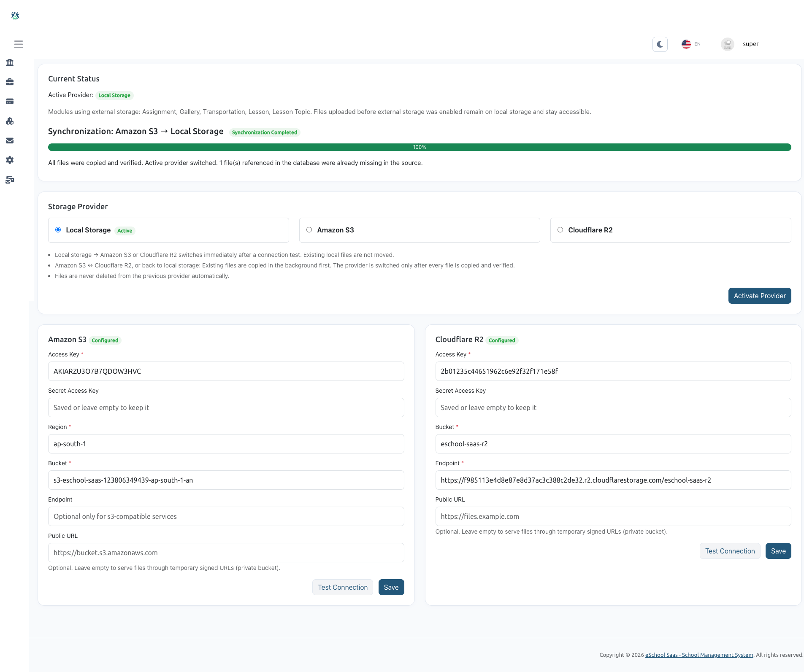Select the Amazon S3 radio option
The height and width of the screenshot is (672, 804).
309,230
